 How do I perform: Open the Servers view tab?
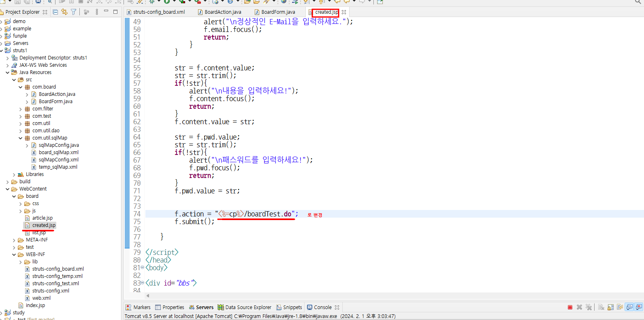(x=201, y=307)
